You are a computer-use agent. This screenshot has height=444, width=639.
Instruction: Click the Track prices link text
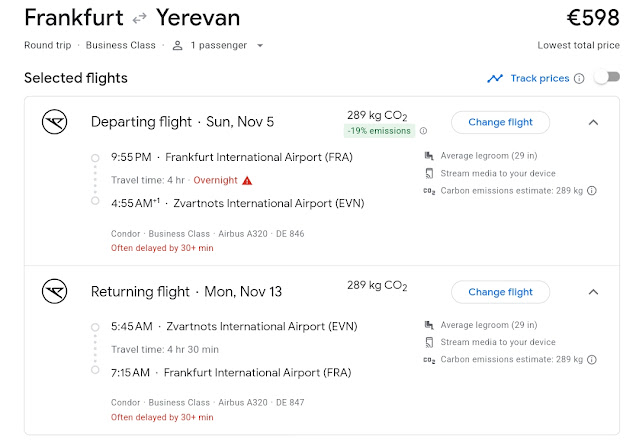coord(539,78)
